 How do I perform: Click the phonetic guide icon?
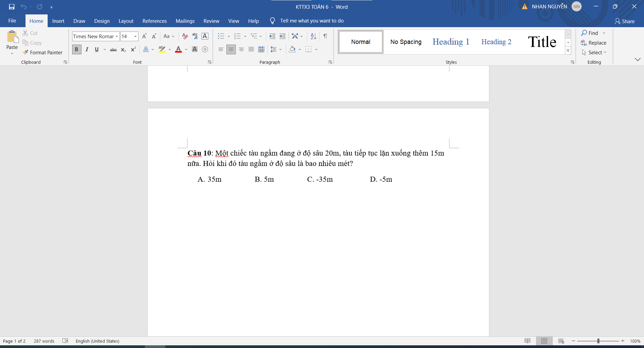[x=195, y=36]
